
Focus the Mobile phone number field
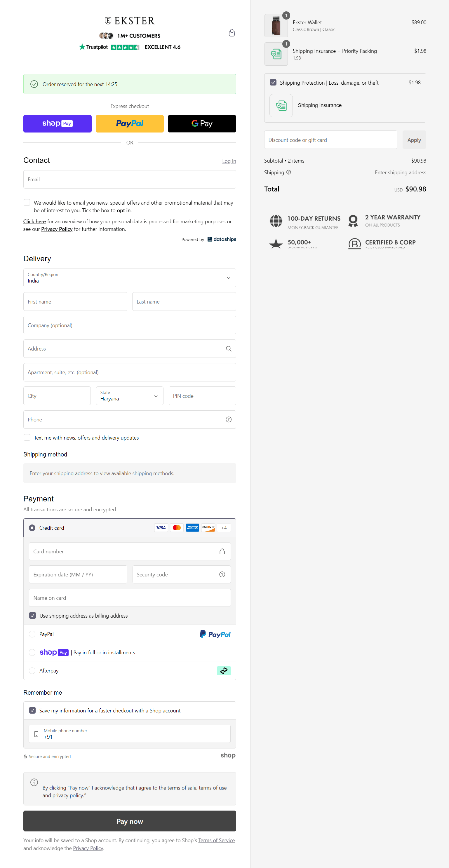[x=129, y=734]
